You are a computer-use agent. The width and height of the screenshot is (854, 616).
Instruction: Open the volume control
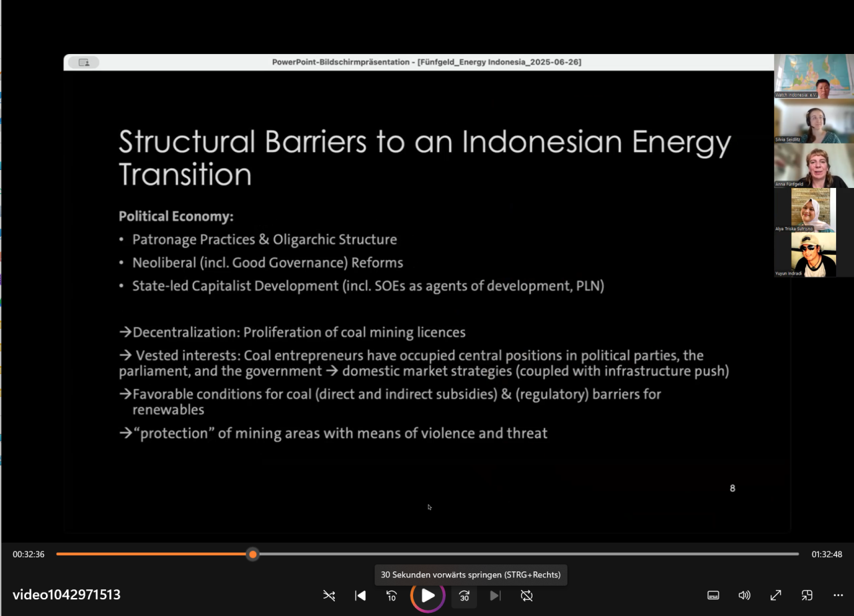pyautogui.click(x=745, y=595)
